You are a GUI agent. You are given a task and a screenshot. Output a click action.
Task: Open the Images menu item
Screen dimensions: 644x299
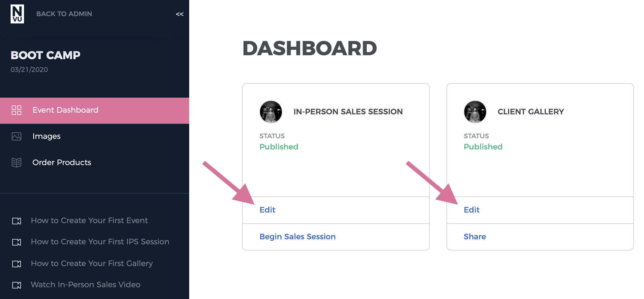tap(95, 136)
